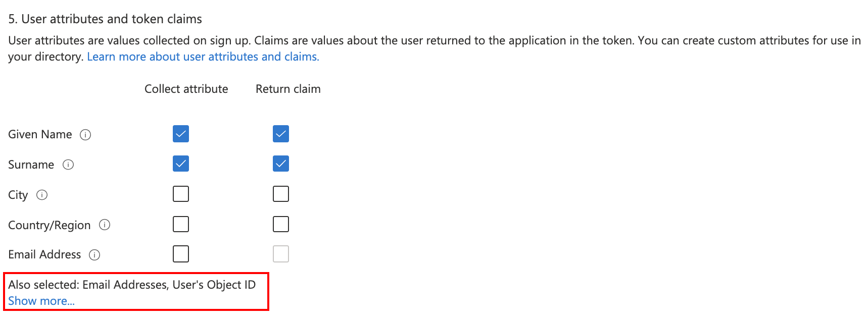Disable Return claim for Surname
868x320 pixels.
tap(280, 164)
